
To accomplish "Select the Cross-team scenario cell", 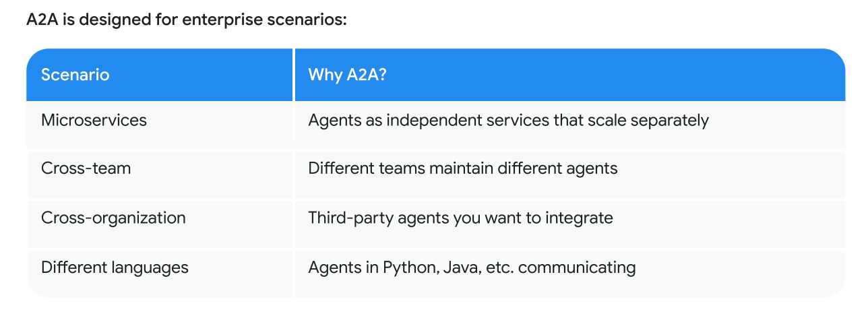I will click(86, 168).
